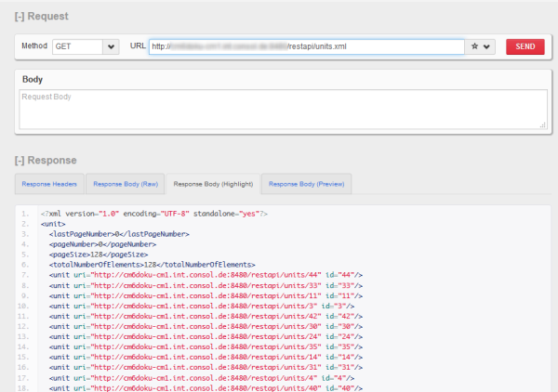Open the GET method dropdown
The image size is (558, 392).
click(x=111, y=46)
